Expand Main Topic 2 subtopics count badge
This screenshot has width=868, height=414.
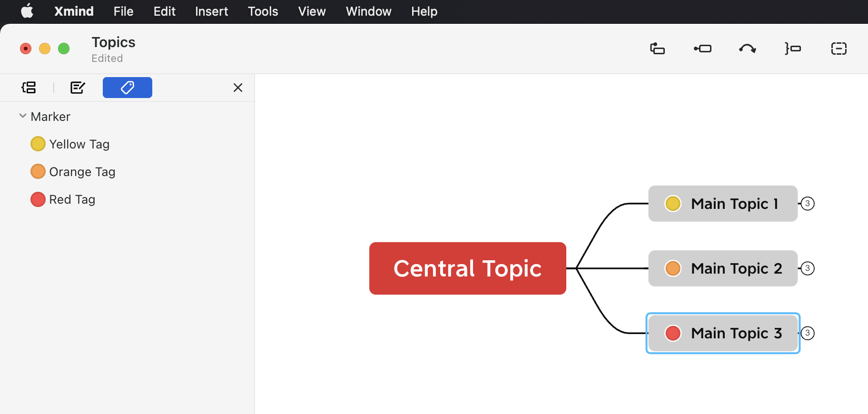pyautogui.click(x=808, y=268)
